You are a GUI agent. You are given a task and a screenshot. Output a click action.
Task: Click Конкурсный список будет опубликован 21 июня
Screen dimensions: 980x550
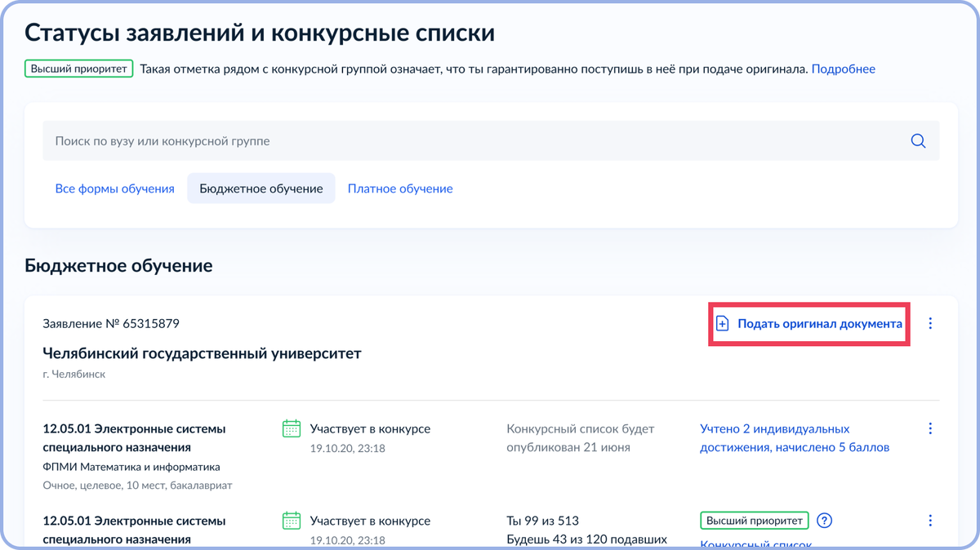click(581, 438)
